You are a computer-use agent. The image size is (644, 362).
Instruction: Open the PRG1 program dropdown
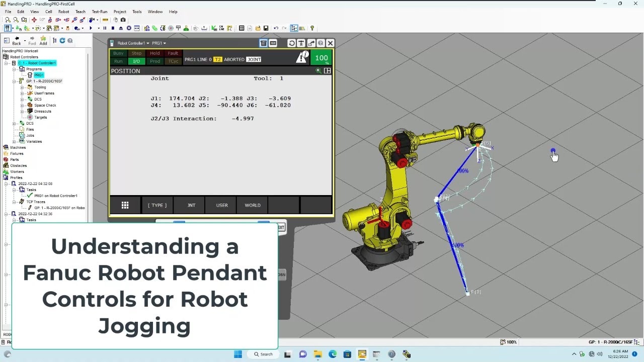point(159,43)
